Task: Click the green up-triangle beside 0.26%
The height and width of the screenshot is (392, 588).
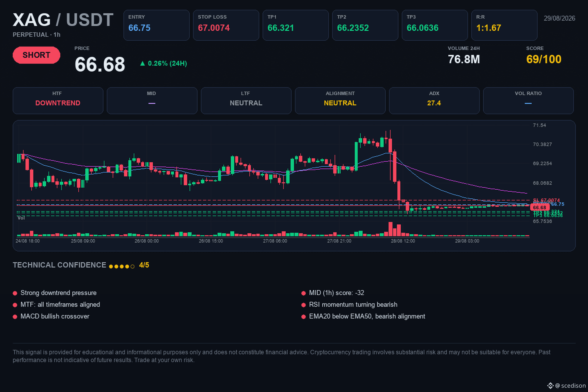Action: 143,63
